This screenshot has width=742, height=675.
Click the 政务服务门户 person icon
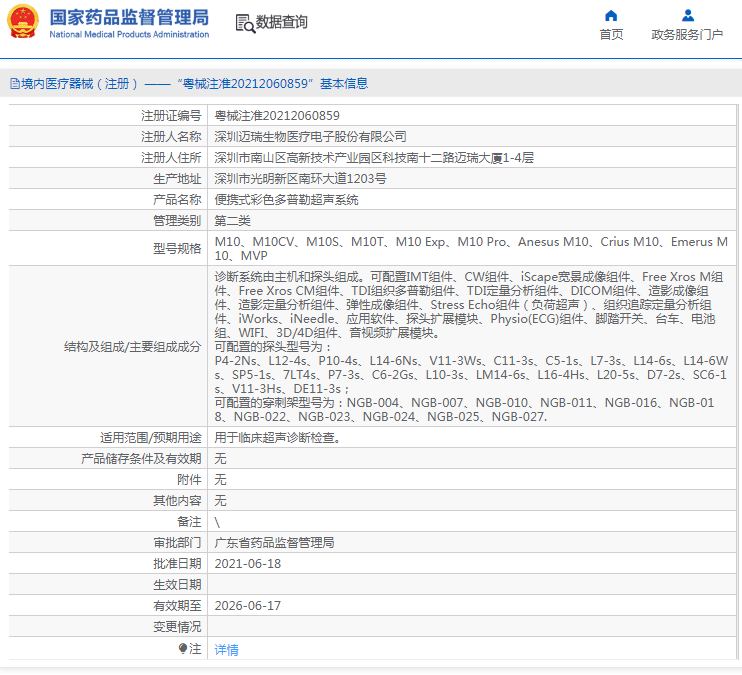tap(688, 16)
